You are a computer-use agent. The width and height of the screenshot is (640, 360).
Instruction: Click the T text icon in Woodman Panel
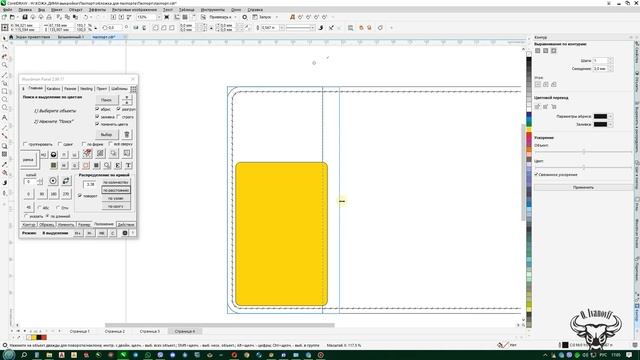[x=128, y=165]
